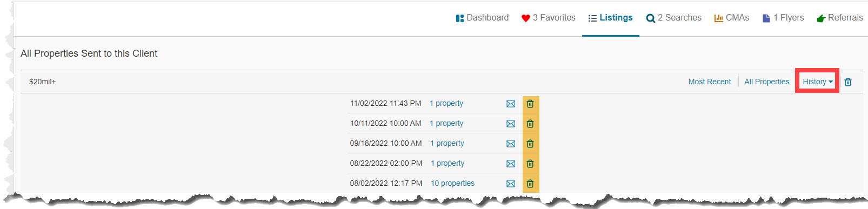868x209 pixels.
Task: Open the 2 Searches tab
Action: [x=673, y=18]
